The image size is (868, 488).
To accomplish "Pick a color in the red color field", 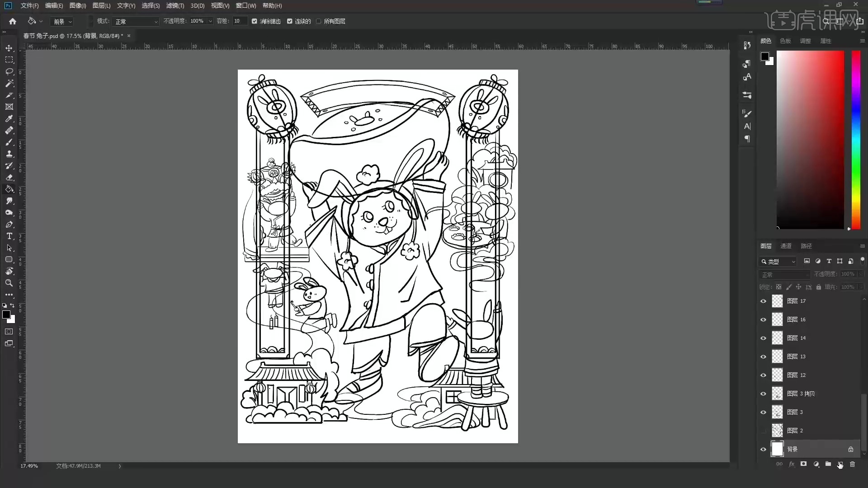I will tap(810, 140).
